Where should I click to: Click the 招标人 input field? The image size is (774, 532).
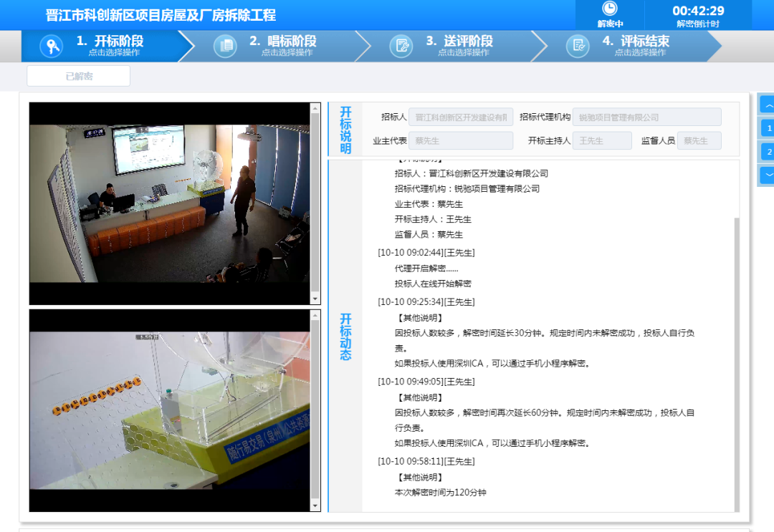coord(460,117)
